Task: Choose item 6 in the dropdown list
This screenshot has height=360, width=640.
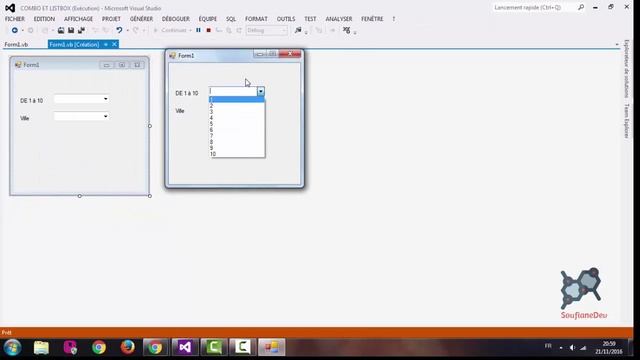Action: 237,130
